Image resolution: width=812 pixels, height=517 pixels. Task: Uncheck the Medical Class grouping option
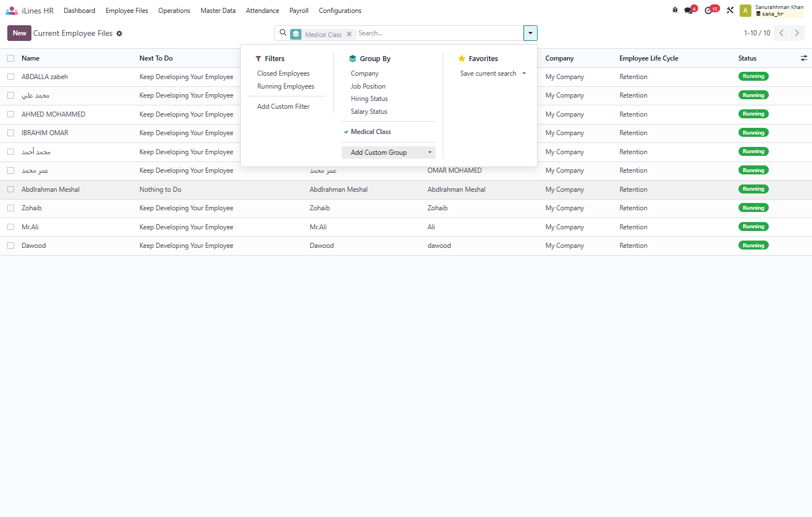(371, 132)
